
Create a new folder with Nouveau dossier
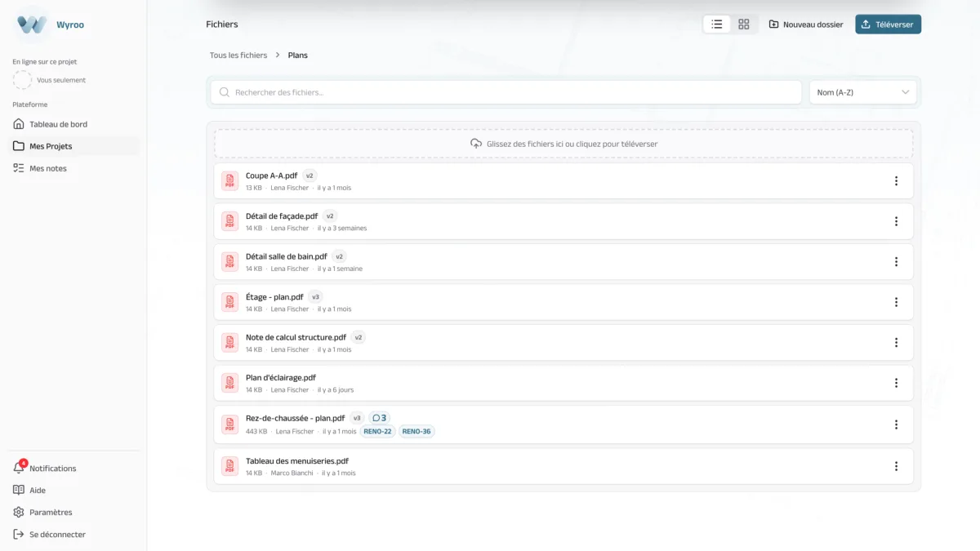(x=806, y=24)
